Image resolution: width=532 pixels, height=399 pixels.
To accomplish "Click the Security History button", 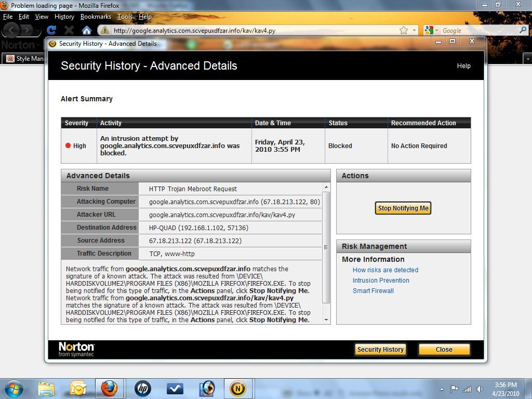I will tap(380, 350).
